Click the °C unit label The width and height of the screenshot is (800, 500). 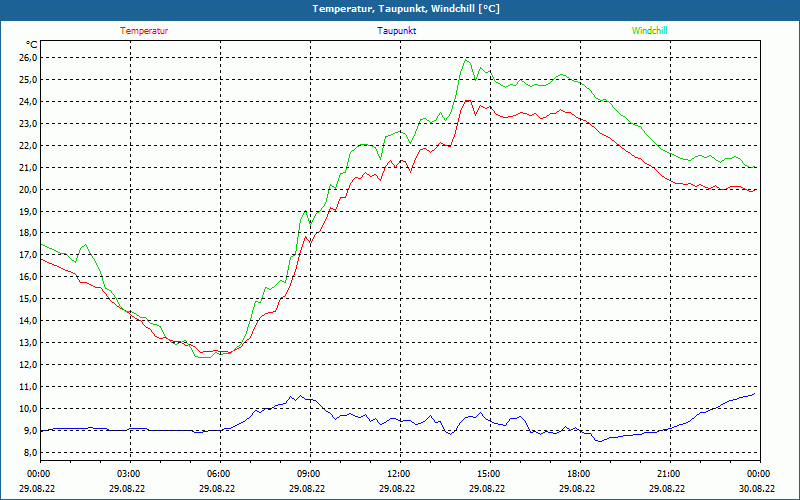coord(31,44)
